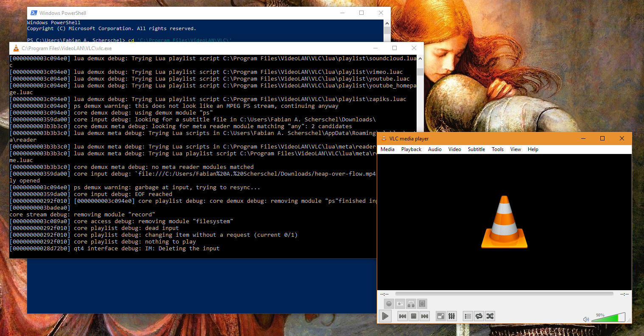The height and width of the screenshot is (336, 644).
Task: Click the remaining time label in VLC
Action: click(x=624, y=294)
